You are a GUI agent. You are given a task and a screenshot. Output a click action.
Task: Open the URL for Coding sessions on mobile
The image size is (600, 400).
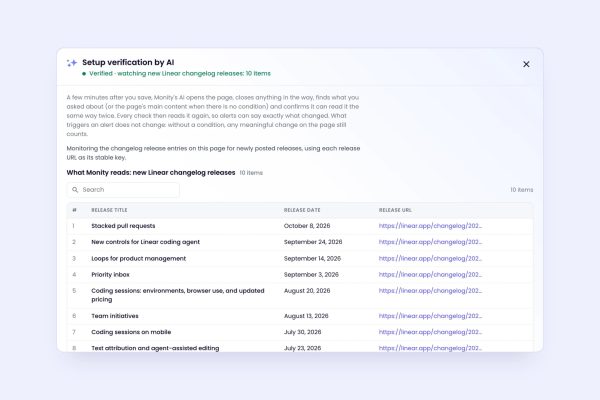tap(430, 332)
